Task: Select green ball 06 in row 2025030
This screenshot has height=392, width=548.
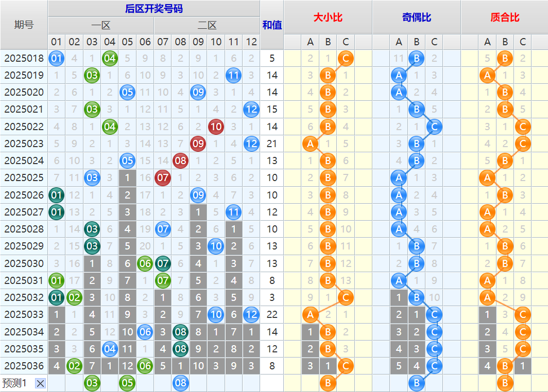Action: (145, 263)
